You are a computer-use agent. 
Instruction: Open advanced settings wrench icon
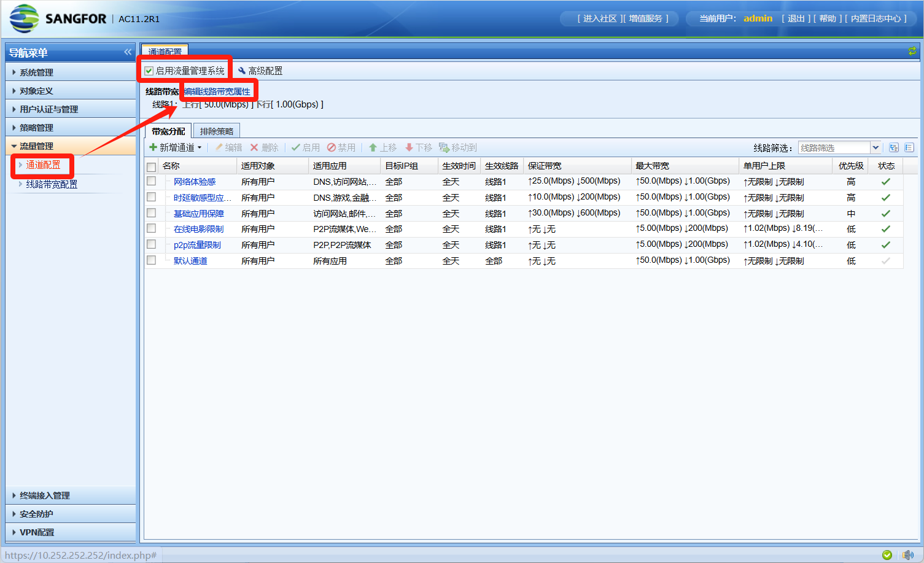pos(242,71)
